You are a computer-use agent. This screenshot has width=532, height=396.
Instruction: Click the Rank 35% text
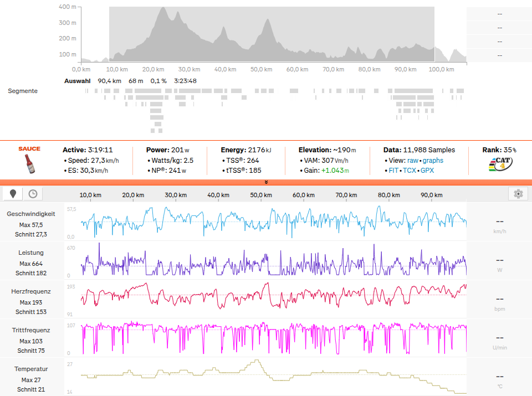click(x=499, y=150)
